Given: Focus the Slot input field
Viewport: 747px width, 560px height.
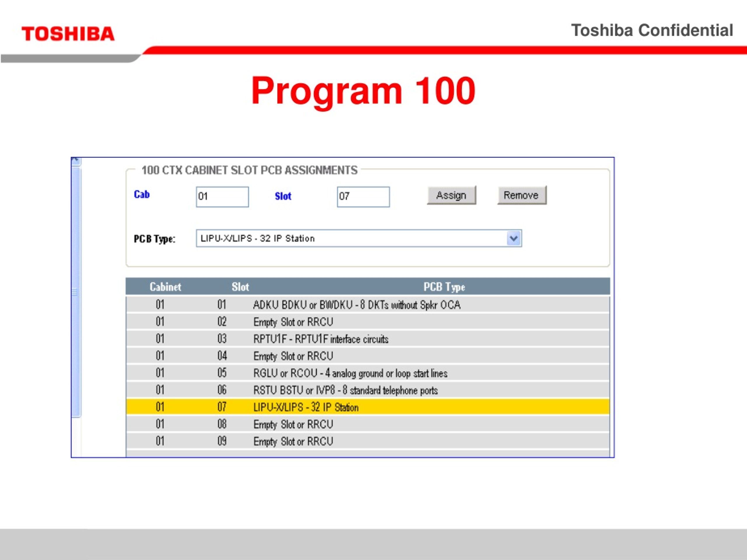Looking at the screenshot, I should pos(363,197).
